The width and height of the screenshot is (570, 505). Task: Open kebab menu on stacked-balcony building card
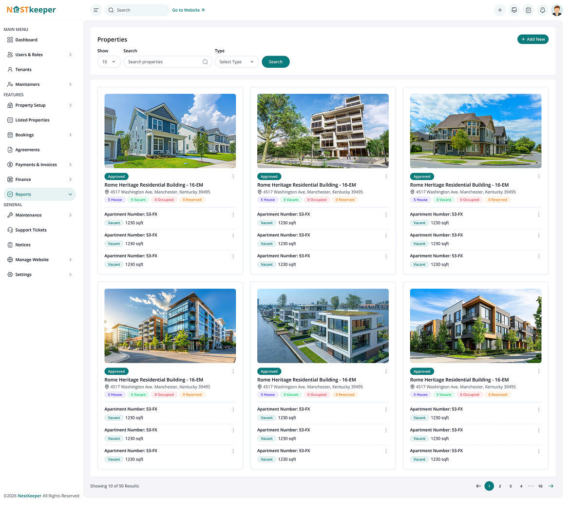(386, 177)
